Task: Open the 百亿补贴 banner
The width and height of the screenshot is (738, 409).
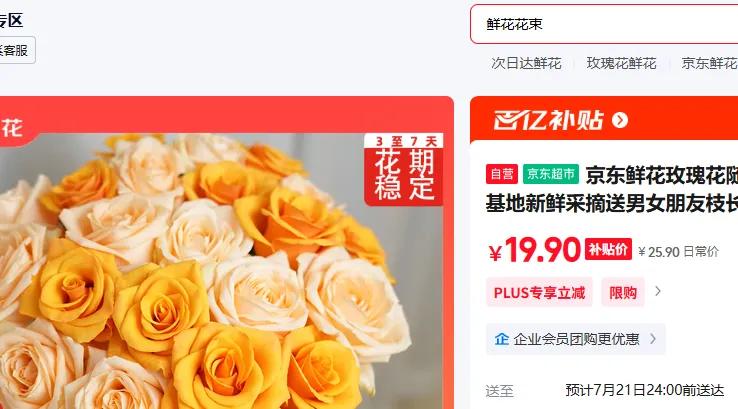Action: point(604,119)
